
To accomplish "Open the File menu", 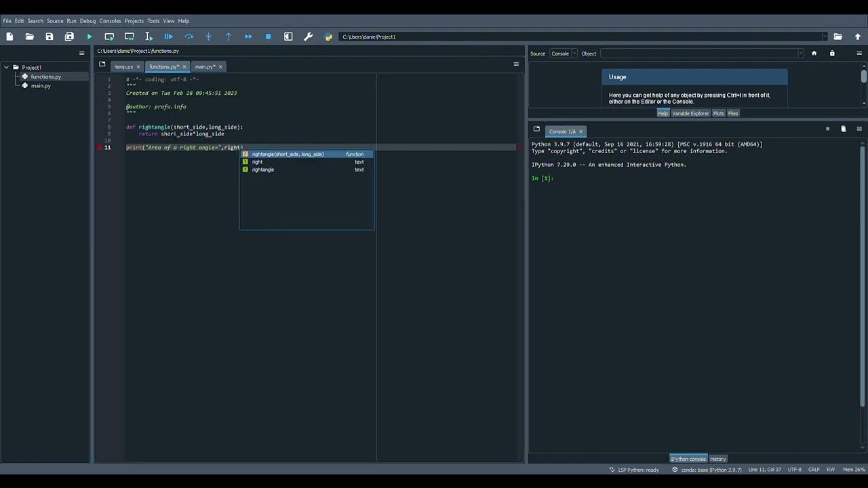I will [7, 21].
